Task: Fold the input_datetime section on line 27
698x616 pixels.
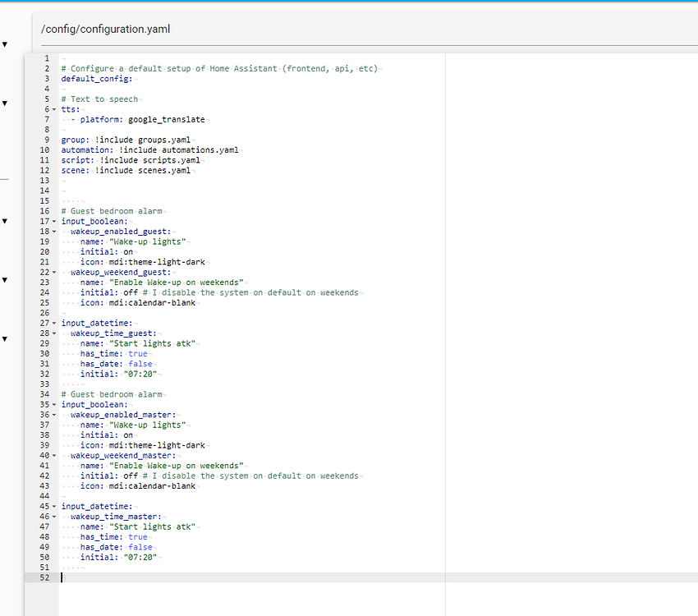Action: tap(53, 322)
